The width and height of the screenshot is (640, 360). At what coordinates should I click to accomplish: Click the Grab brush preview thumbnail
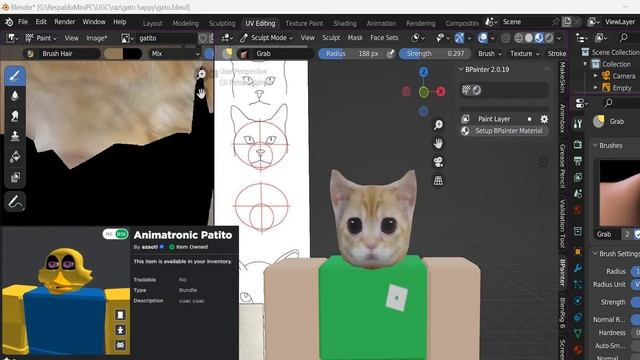(619, 193)
